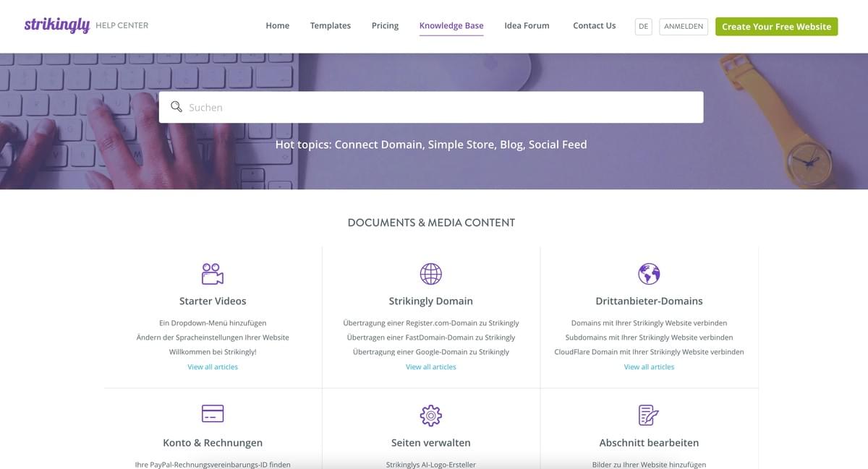Open the Starter Videos camera icon
This screenshot has width=868, height=469.
pyautogui.click(x=213, y=274)
